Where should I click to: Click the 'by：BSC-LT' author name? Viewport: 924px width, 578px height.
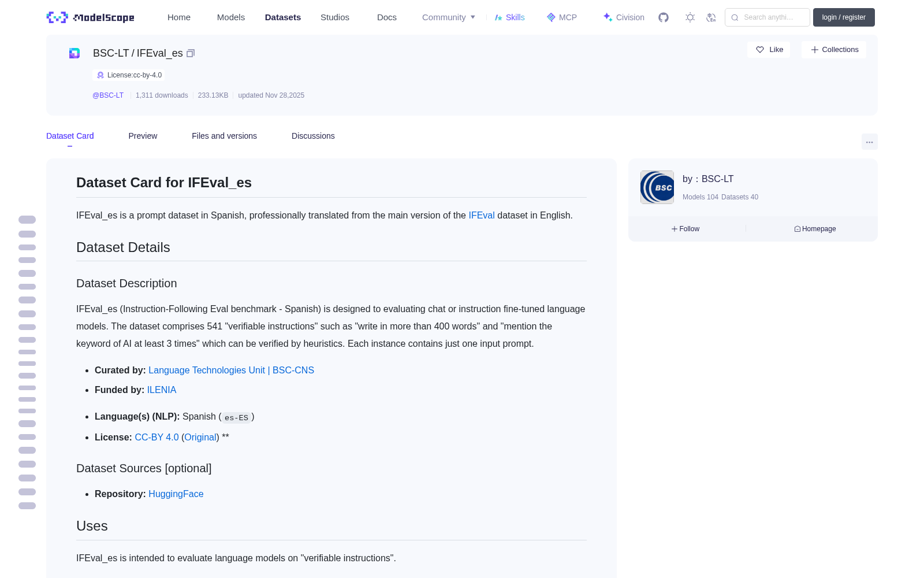click(x=708, y=179)
